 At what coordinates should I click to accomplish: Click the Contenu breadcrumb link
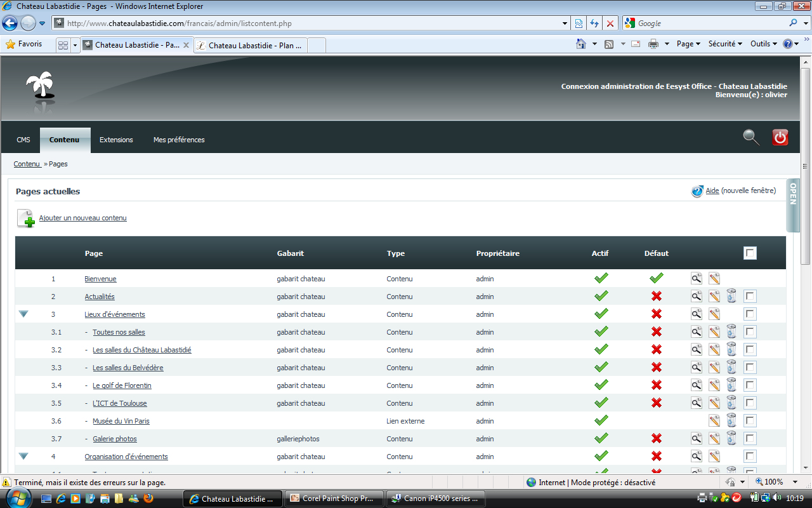pyautogui.click(x=27, y=164)
